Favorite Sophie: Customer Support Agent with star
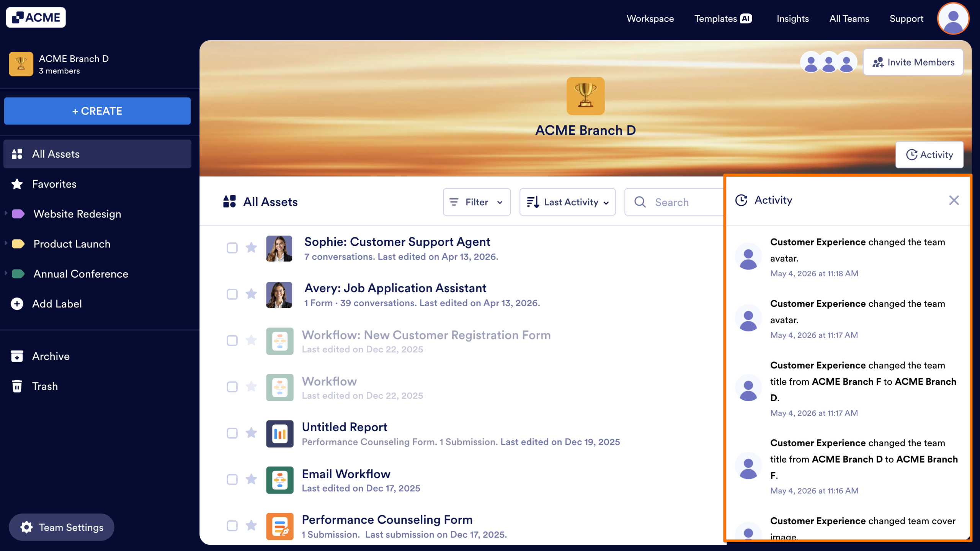 click(x=251, y=247)
